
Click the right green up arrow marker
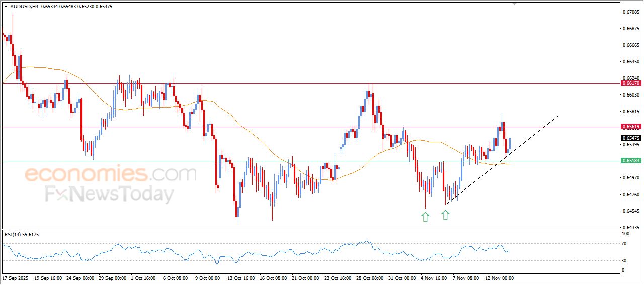point(445,215)
